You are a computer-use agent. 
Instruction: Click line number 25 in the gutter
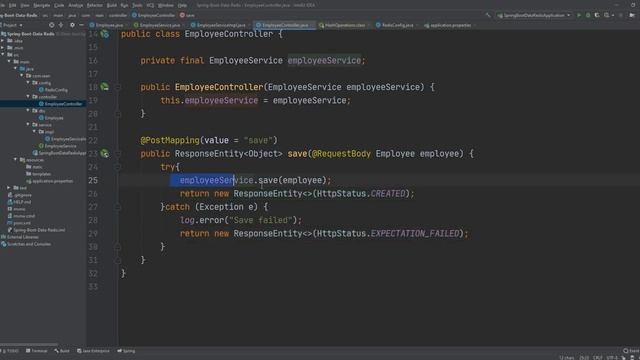coord(93,180)
